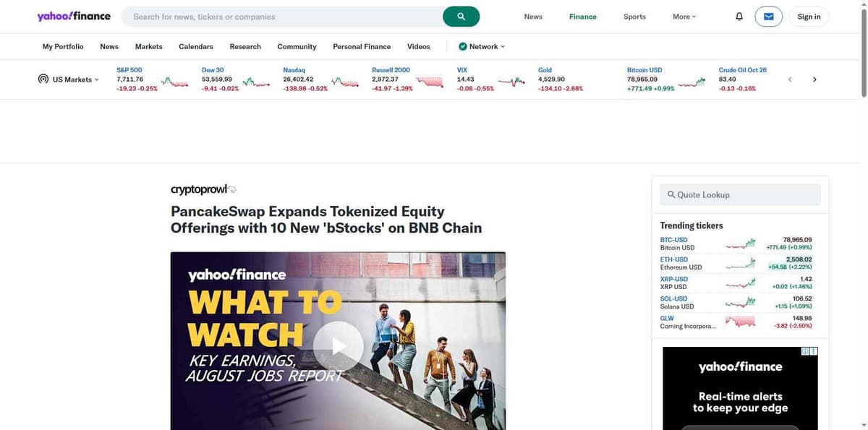Open My Portfolio tab
The width and height of the screenshot is (868, 430).
pos(63,46)
